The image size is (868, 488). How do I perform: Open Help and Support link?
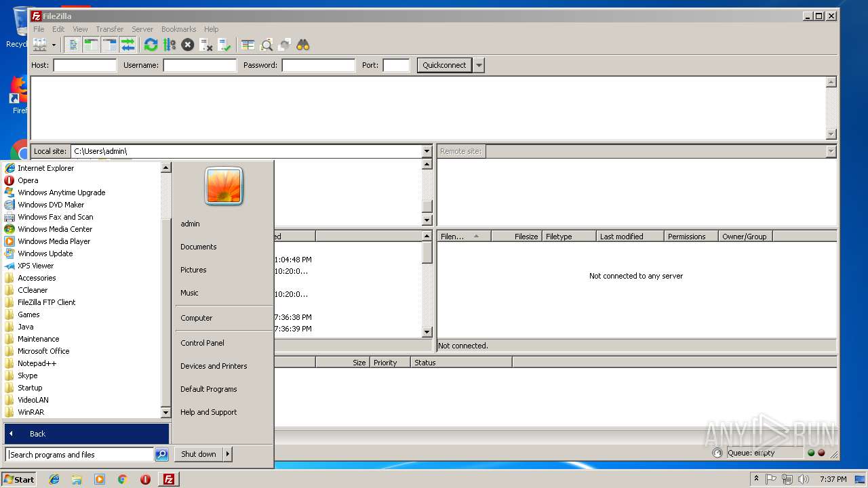click(209, 412)
